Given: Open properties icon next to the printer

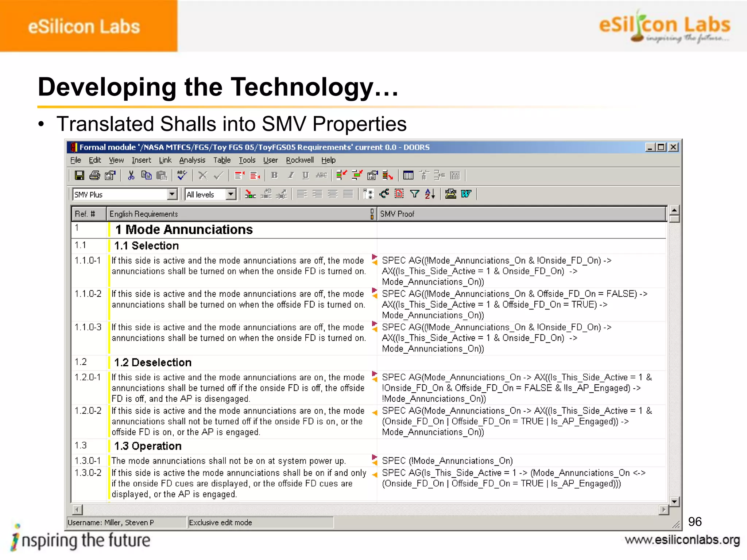Looking at the screenshot, I should pos(110,176).
